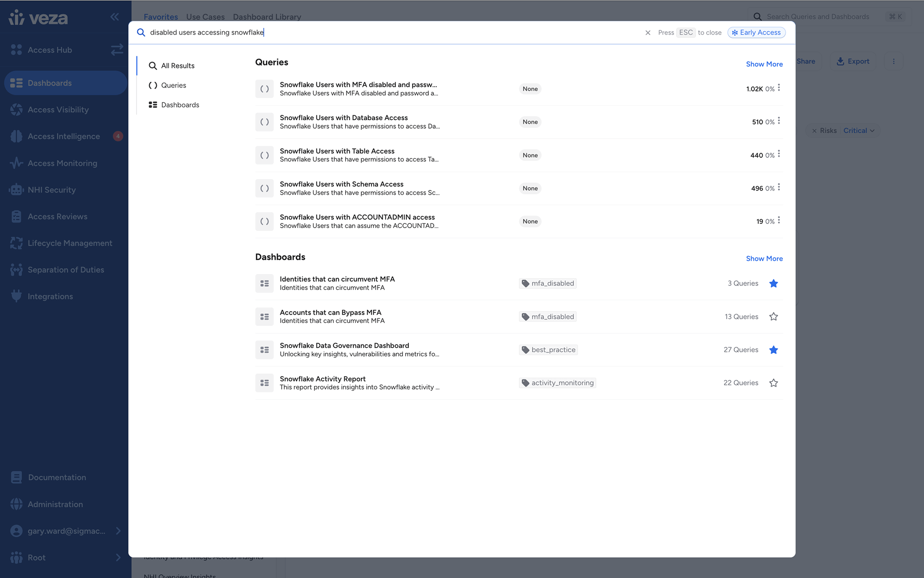Click the Lifecycle Management icon

click(x=16, y=243)
